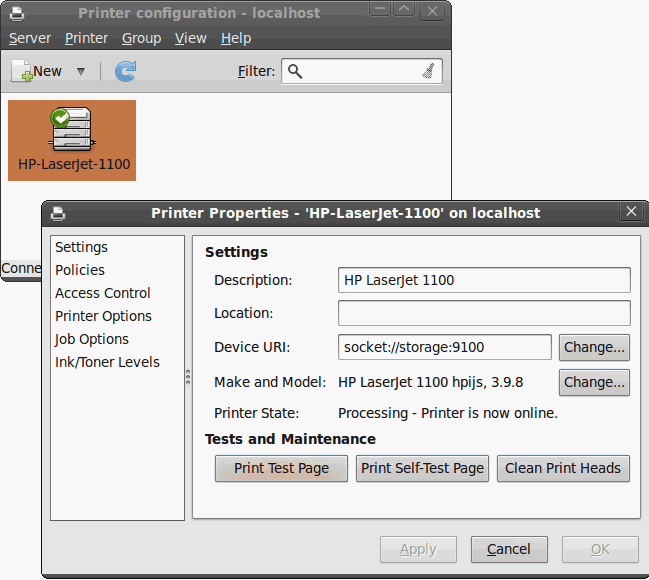Click the Apply button

pyautogui.click(x=418, y=549)
